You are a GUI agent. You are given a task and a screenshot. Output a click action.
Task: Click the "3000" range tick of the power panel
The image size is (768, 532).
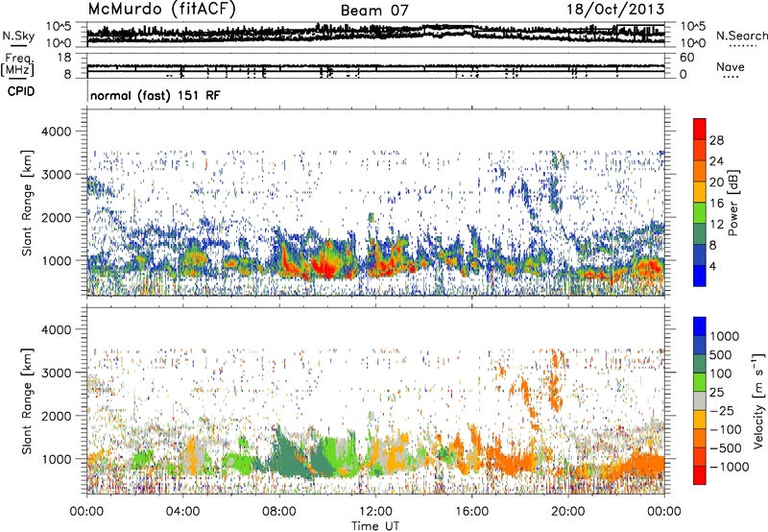(59, 175)
